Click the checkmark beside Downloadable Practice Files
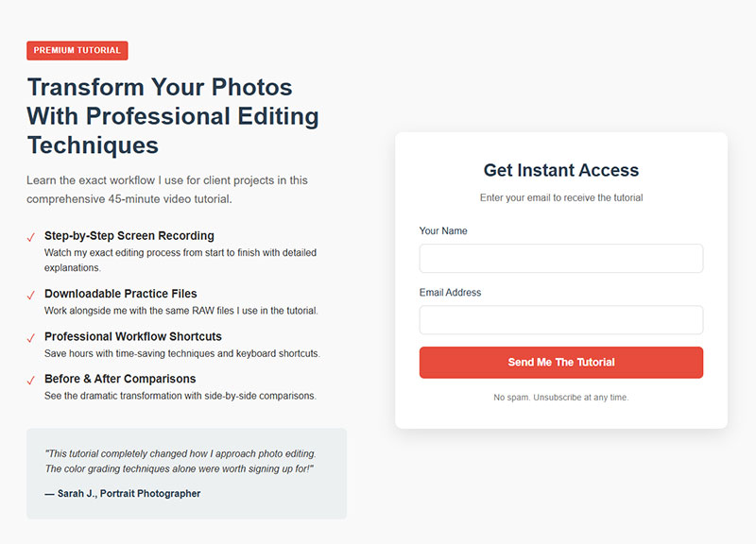The image size is (756, 544). [x=31, y=294]
